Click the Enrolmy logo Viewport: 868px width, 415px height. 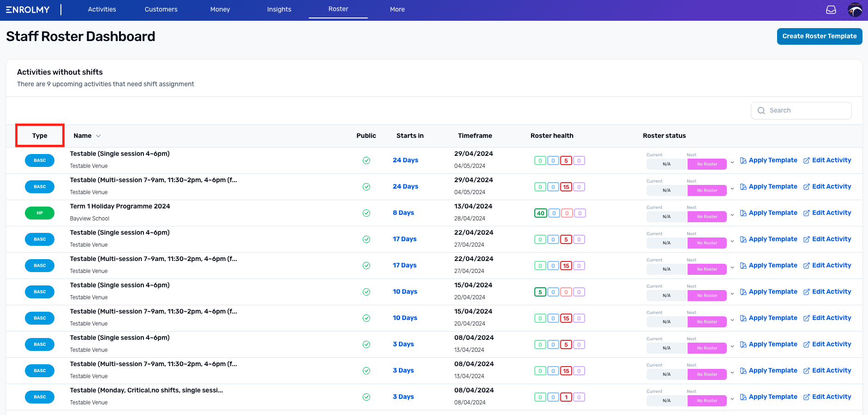pos(28,10)
